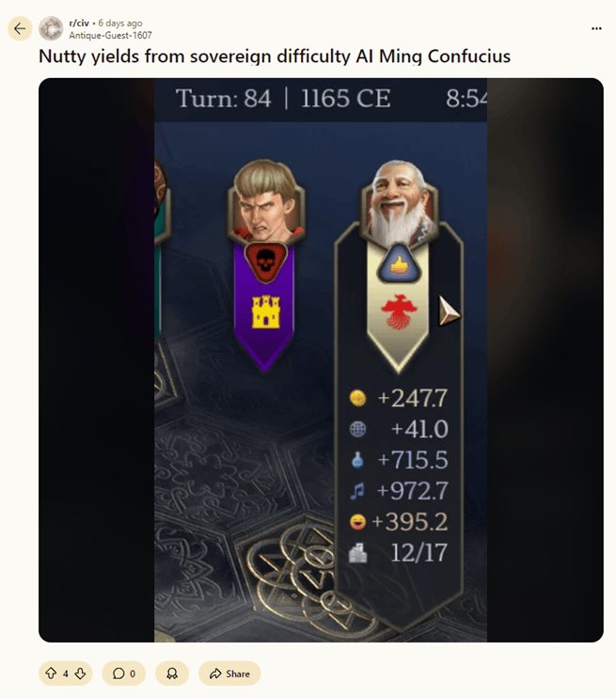Open the r/civ subreddit link
Viewport: 616px width, 698px height.
79,23
